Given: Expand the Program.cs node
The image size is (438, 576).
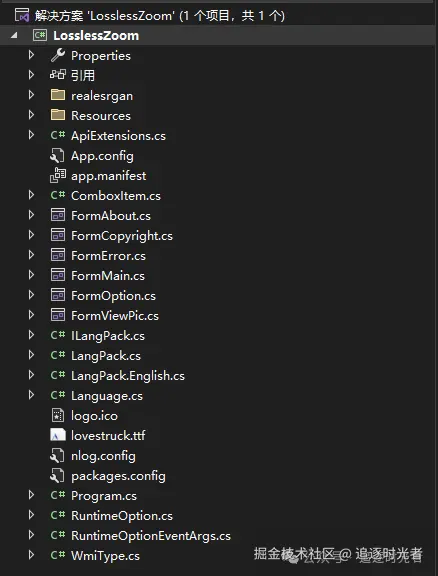Looking at the screenshot, I should click(x=32, y=495).
